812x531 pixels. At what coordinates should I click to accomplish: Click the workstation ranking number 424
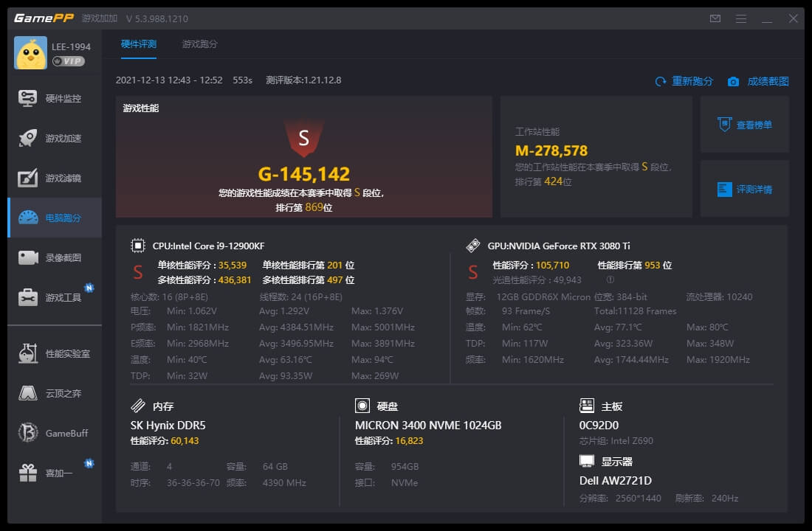tap(553, 181)
